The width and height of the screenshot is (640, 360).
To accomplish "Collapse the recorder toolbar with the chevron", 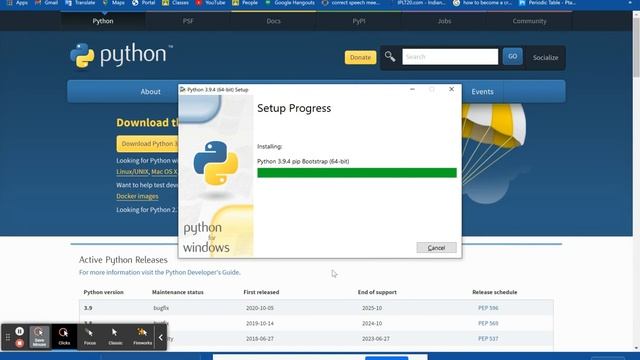I will (x=161, y=338).
